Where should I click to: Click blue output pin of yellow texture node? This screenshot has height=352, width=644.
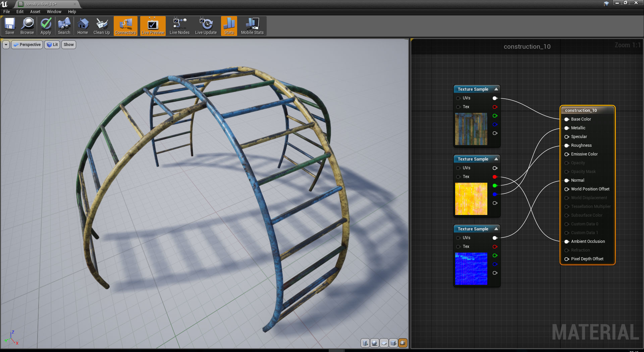pos(495,194)
